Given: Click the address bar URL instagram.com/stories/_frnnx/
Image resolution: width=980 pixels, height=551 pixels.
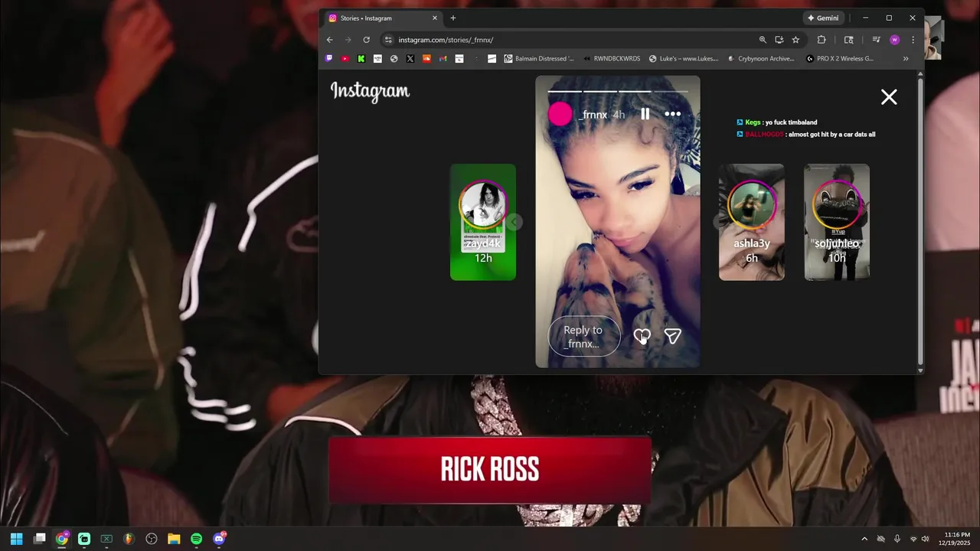Looking at the screenshot, I should point(446,40).
